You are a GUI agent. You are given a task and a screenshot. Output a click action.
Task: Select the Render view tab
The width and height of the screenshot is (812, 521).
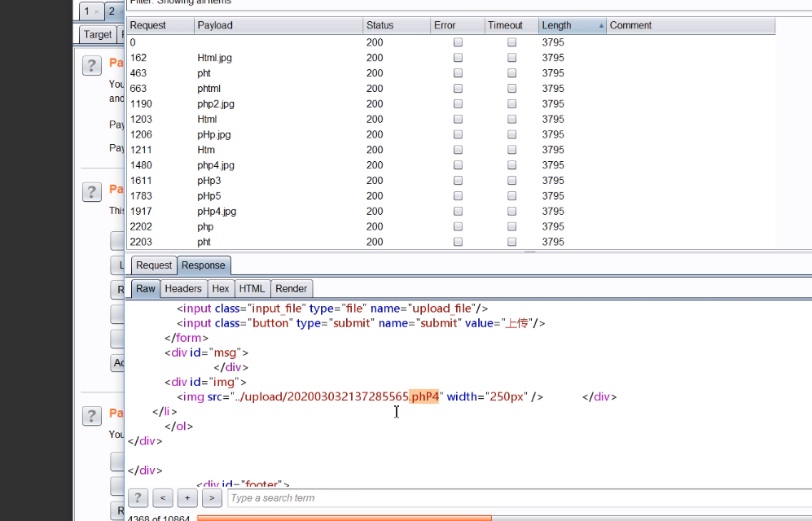[x=291, y=289]
